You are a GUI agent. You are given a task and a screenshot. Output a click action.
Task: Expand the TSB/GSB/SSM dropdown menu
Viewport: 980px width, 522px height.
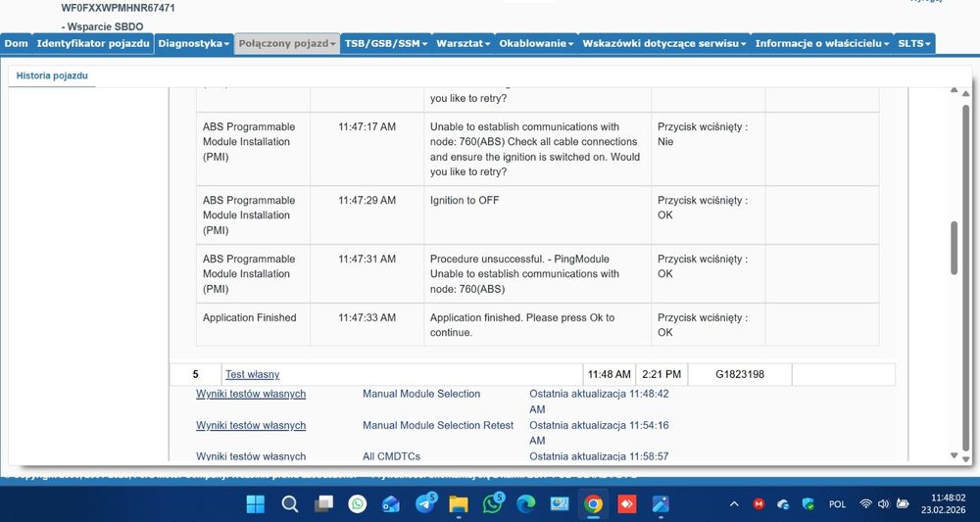(x=385, y=44)
